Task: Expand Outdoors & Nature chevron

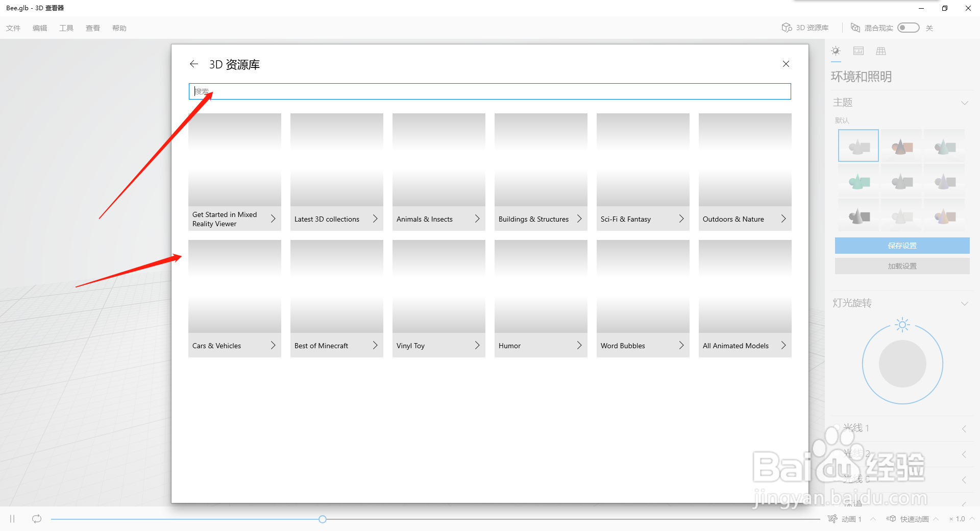Action: pos(783,219)
